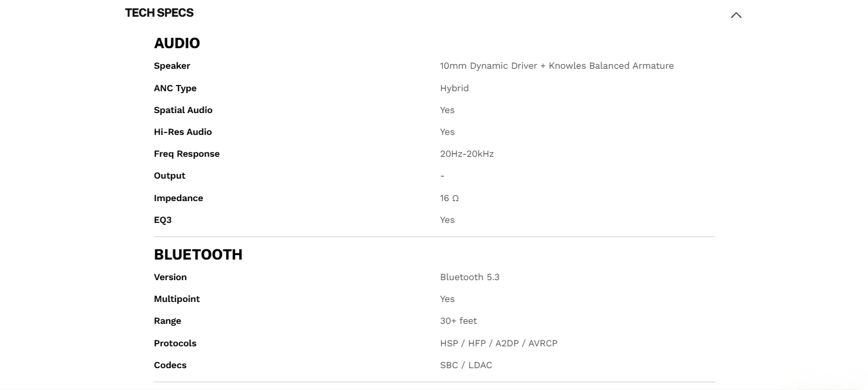Click the Hi-Res Audio label

coord(182,132)
